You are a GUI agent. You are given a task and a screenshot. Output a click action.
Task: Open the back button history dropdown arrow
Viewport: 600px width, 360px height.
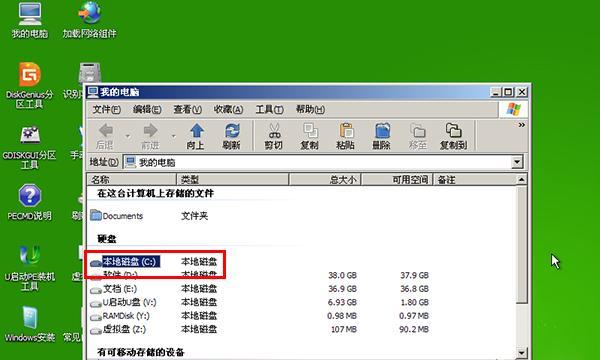tap(128, 136)
